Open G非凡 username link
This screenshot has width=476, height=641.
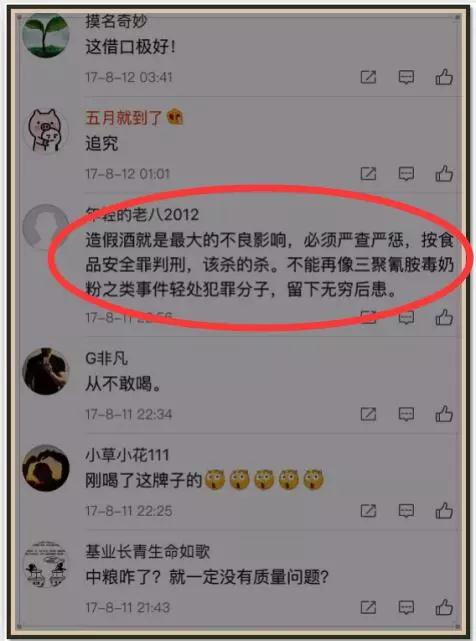click(x=106, y=359)
